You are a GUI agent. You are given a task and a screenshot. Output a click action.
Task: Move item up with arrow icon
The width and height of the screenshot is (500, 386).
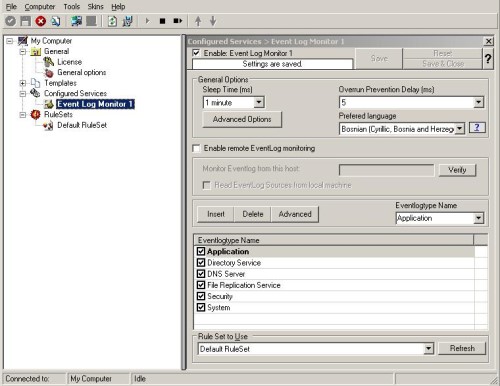[198, 21]
